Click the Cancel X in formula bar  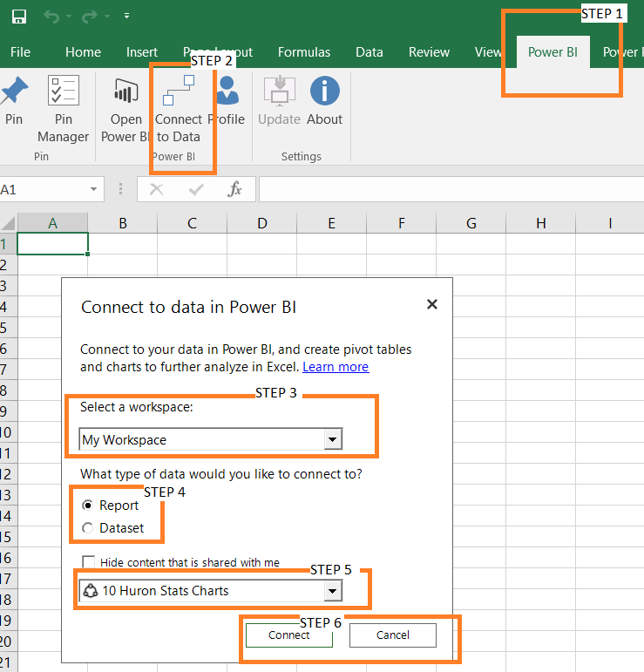coord(156,189)
